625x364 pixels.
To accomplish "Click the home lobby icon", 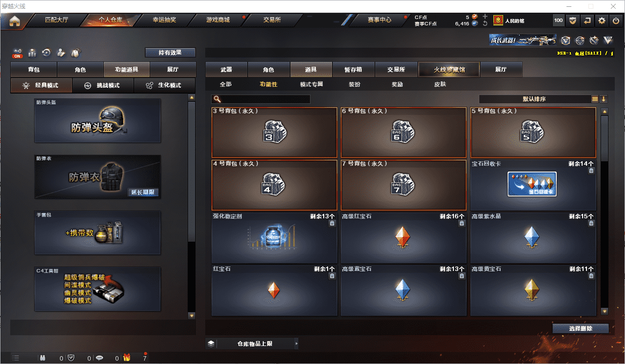I will pos(15,21).
